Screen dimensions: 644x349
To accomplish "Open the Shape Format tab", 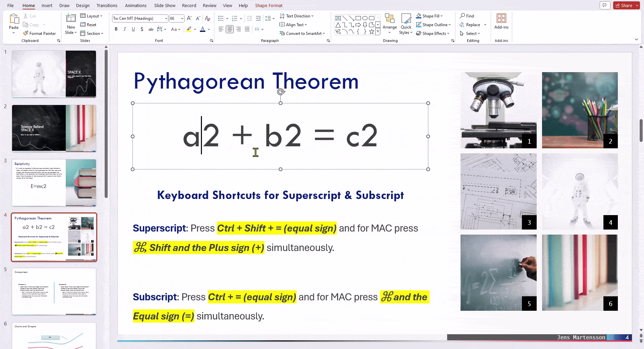I will pos(269,5).
